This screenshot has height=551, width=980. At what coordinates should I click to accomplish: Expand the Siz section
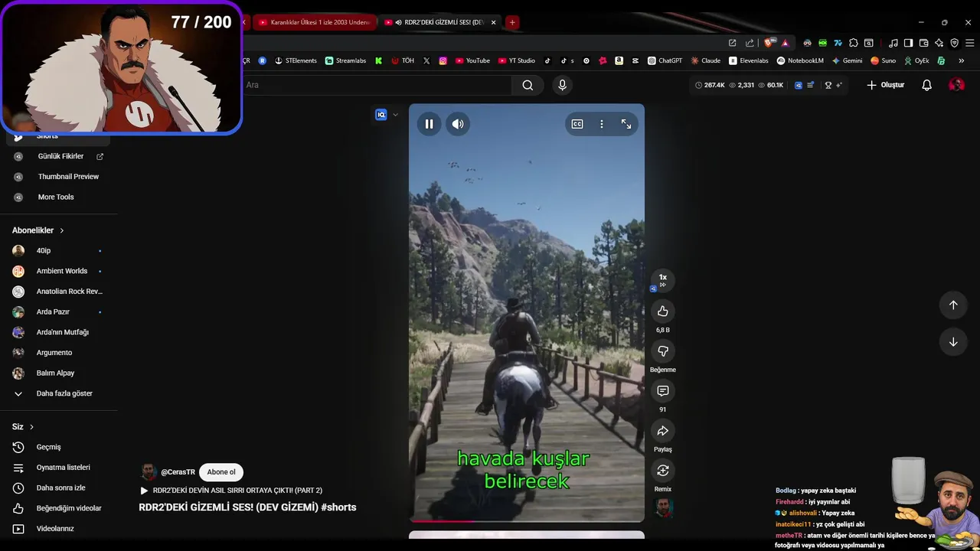(23, 426)
